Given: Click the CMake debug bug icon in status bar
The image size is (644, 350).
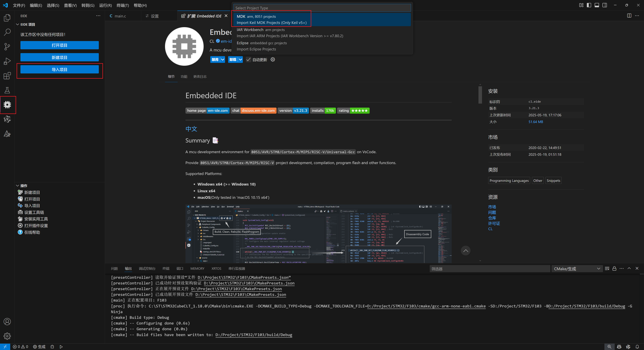Looking at the screenshot, I should (x=52, y=347).
